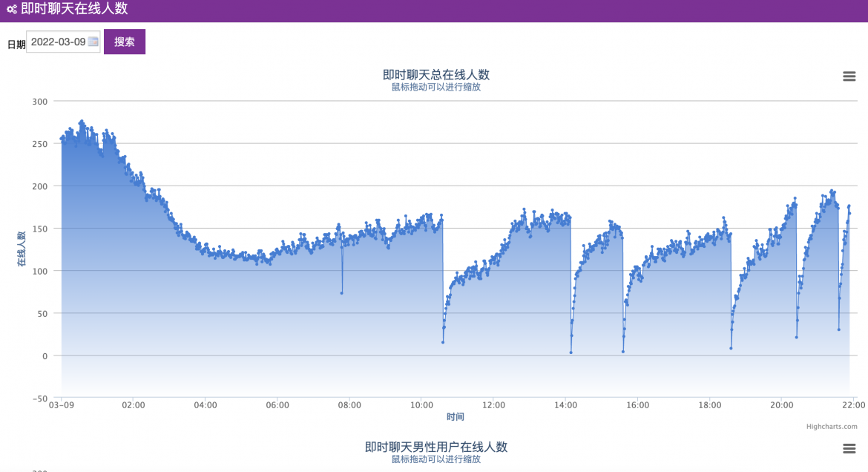Screen dimensions: 868x472
Task: Click the gears icon in purple header
Action: pos(12,9)
